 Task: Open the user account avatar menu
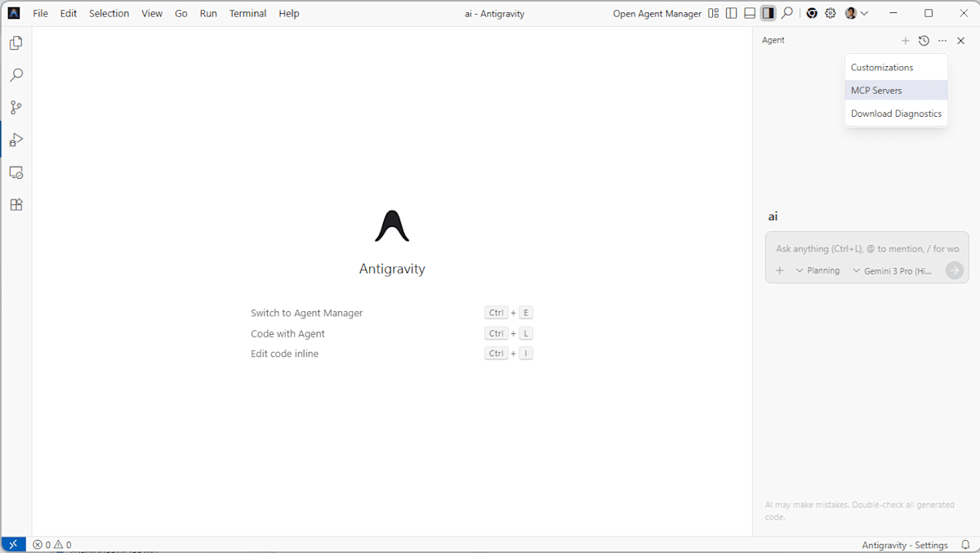pyautogui.click(x=856, y=13)
